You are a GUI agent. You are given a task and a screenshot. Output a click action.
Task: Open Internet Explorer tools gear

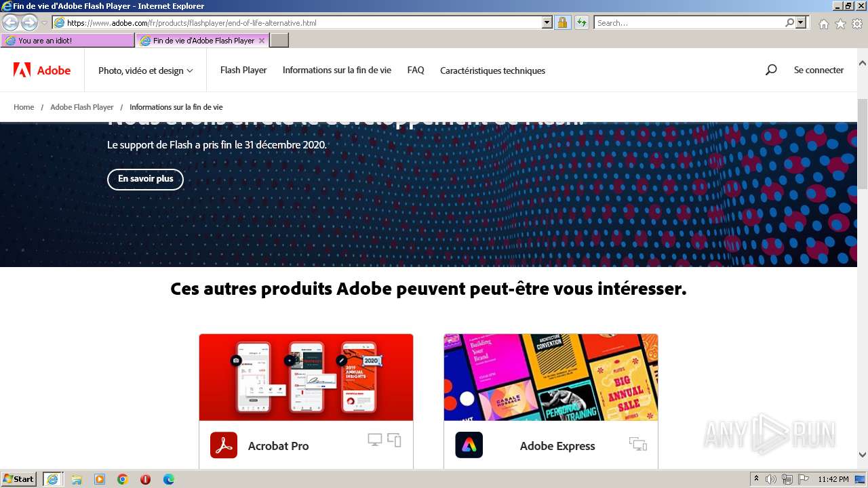point(857,24)
